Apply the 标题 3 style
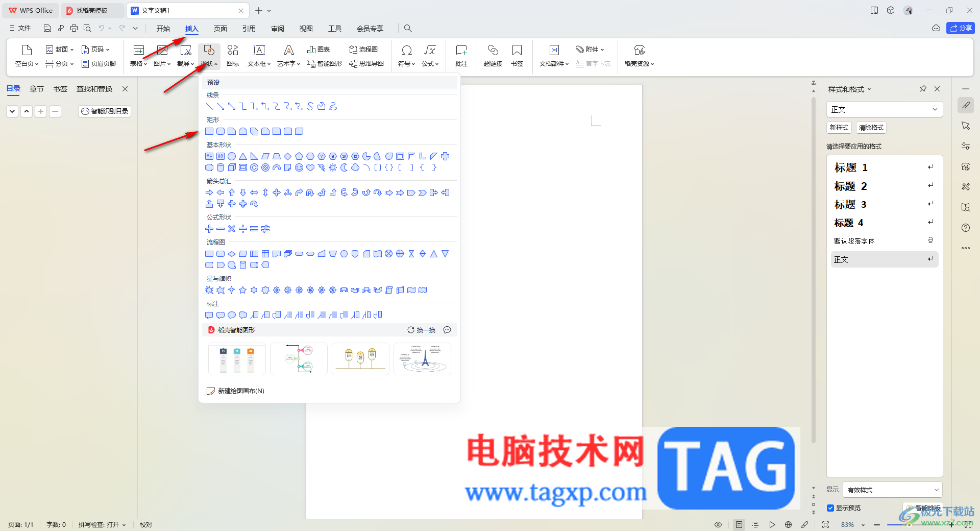This screenshot has height=531, width=980. (885, 205)
